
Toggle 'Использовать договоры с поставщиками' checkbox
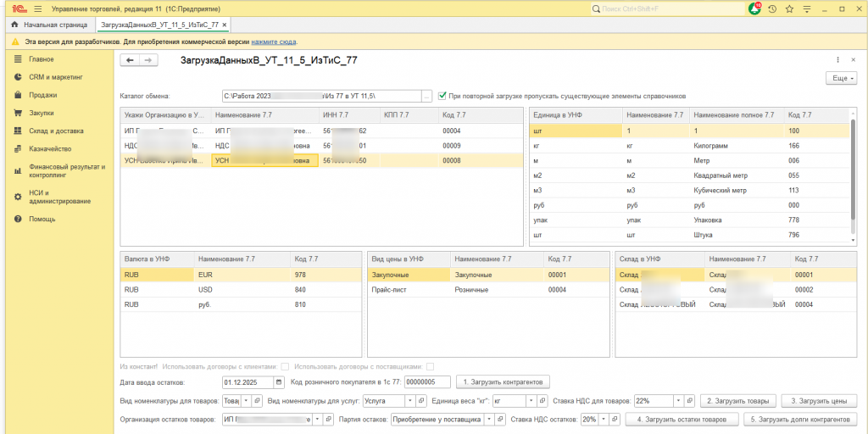point(430,366)
